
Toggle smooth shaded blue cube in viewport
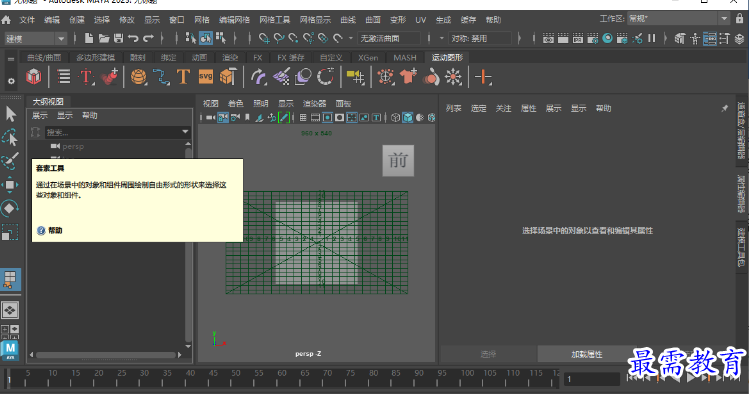tap(408, 117)
